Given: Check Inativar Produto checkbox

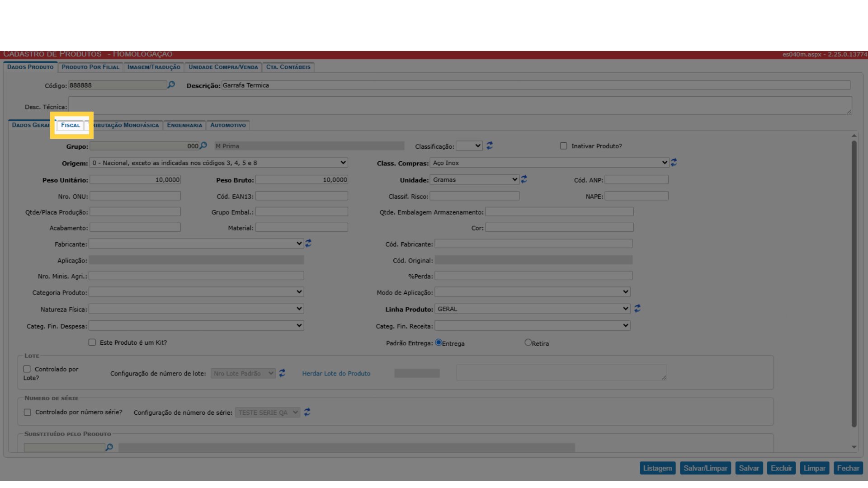Looking at the screenshot, I should coord(563,146).
